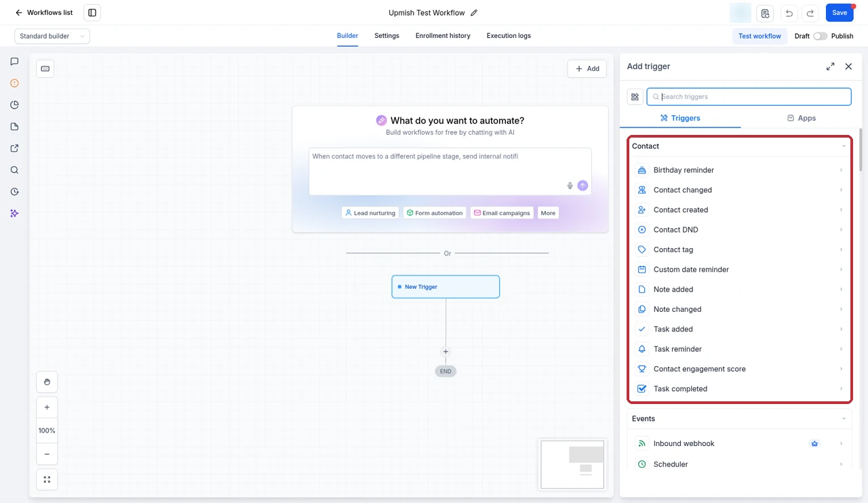Click the redo arrow icon
Image resolution: width=868 pixels, height=503 pixels.
pos(810,13)
